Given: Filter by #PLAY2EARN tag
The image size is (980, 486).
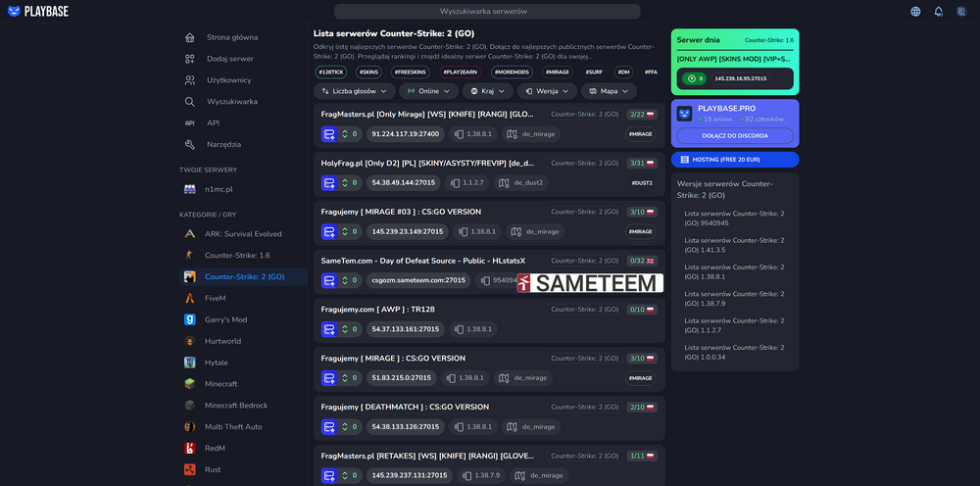Looking at the screenshot, I should 461,72.
